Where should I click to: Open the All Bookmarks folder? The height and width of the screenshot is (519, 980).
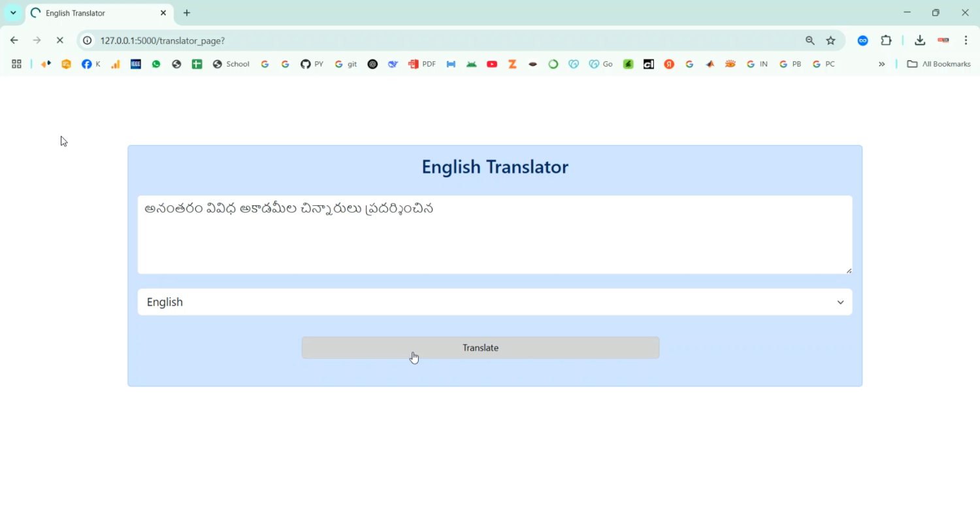[x=939, y=64]
